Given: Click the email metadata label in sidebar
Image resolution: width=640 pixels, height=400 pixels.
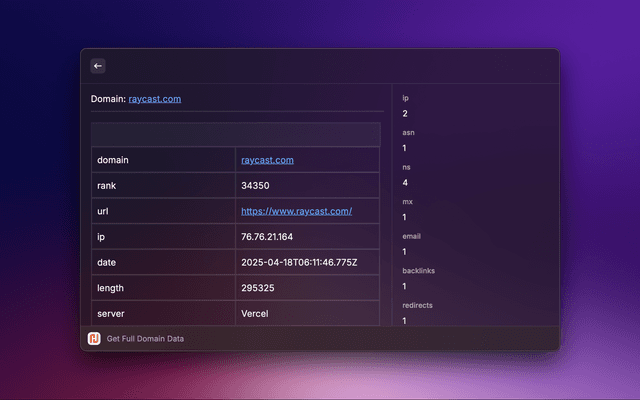Looking at the screenshot, I should pyautogui.click(x=411, y=236).
